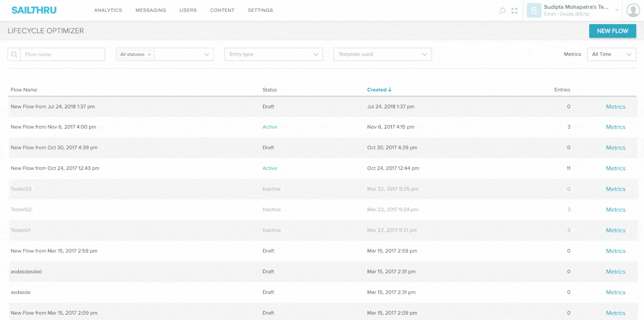Image resolution: width=644 pixels, height=320 pixels.
Task: Click the user profile avatar icon
Action: [x=633, y=10]
